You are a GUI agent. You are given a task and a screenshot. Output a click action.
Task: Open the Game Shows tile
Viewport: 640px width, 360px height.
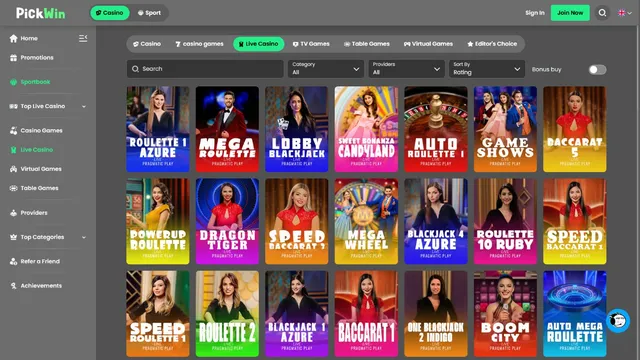click(505, 129)
